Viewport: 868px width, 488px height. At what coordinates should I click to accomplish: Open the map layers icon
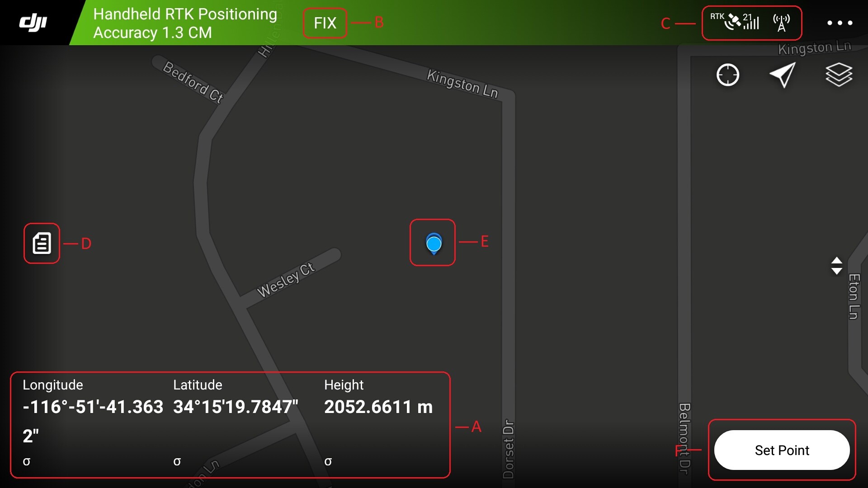point(839,75)
